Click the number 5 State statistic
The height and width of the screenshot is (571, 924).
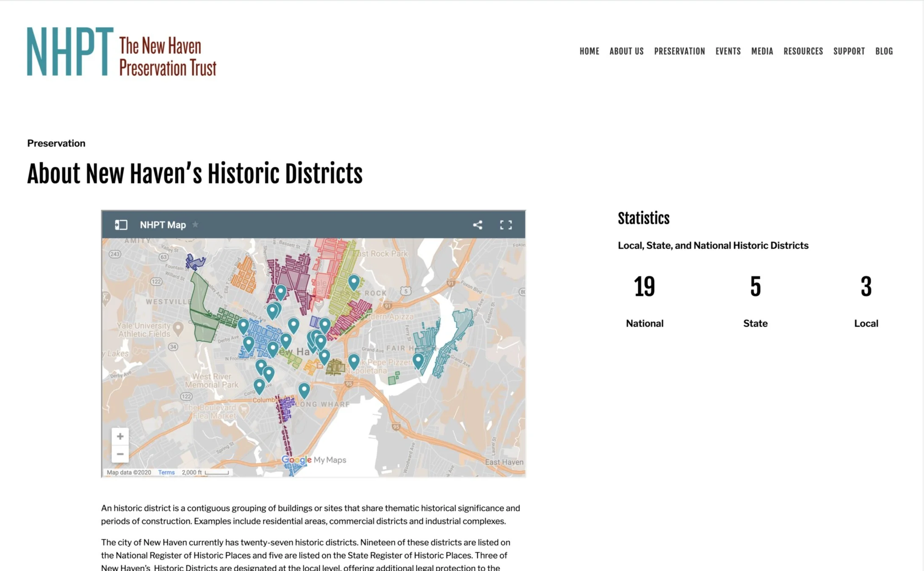pyautogui.click(x=755, y=287)
